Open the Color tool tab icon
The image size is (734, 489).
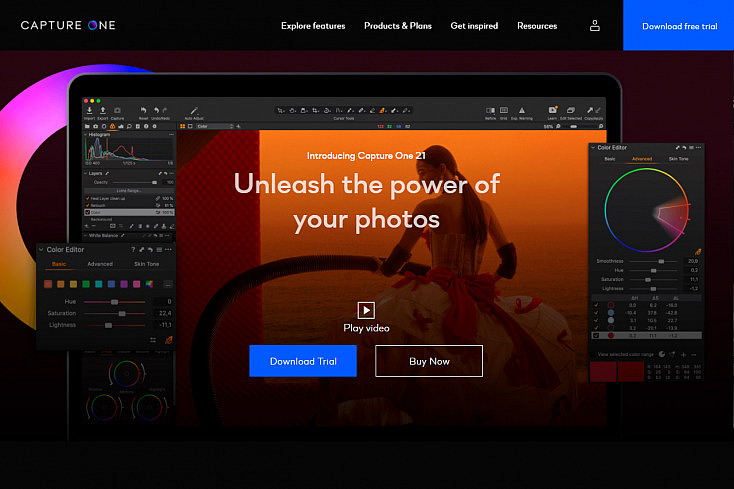tap(112, 126)
